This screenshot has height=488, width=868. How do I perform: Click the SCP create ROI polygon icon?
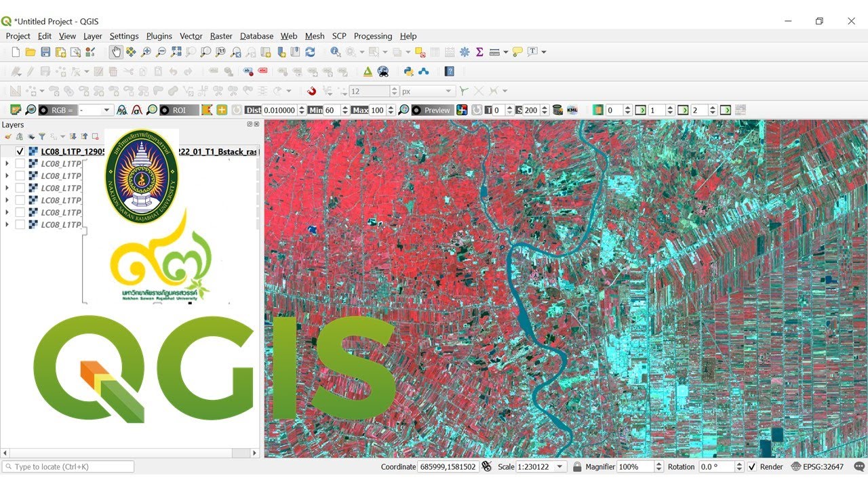tap(207, 110)
